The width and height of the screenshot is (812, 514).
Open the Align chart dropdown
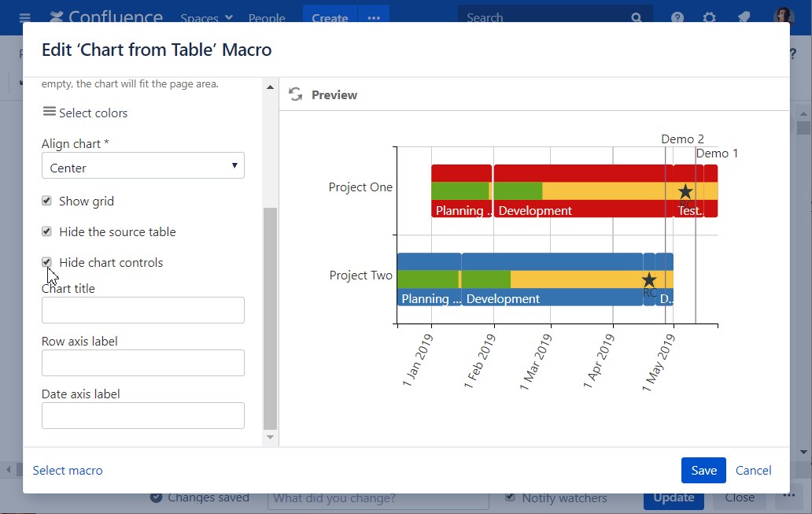coord(142,166)
